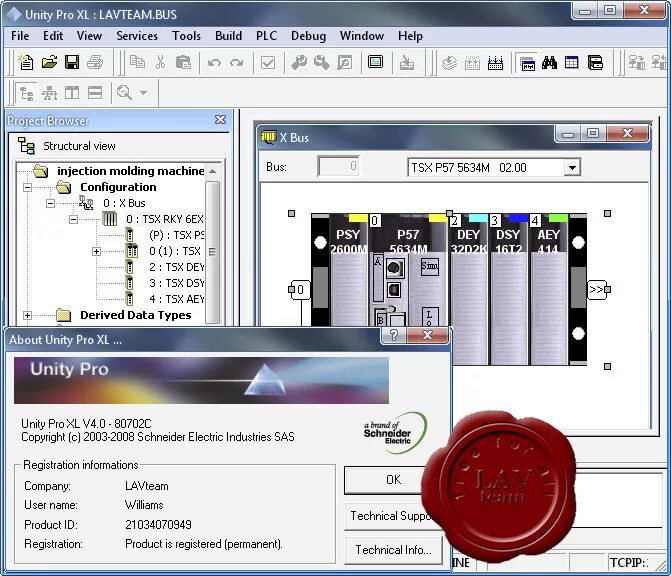
Task: Select the 4 : TSX AEY tree item
Action: [x=176, y=299]
